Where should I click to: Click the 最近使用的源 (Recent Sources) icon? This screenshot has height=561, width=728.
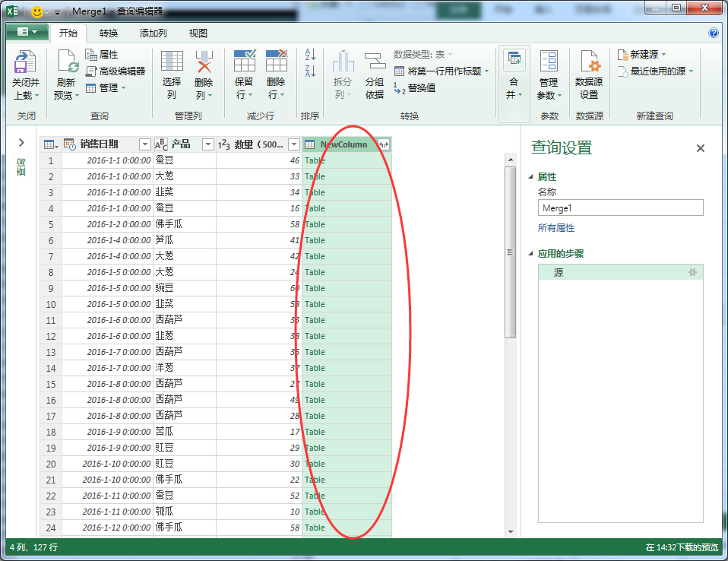point(622,71)
